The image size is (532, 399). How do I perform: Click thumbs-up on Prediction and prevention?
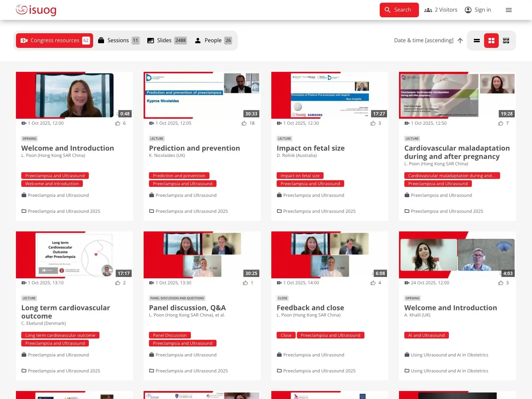pos(244,123)
